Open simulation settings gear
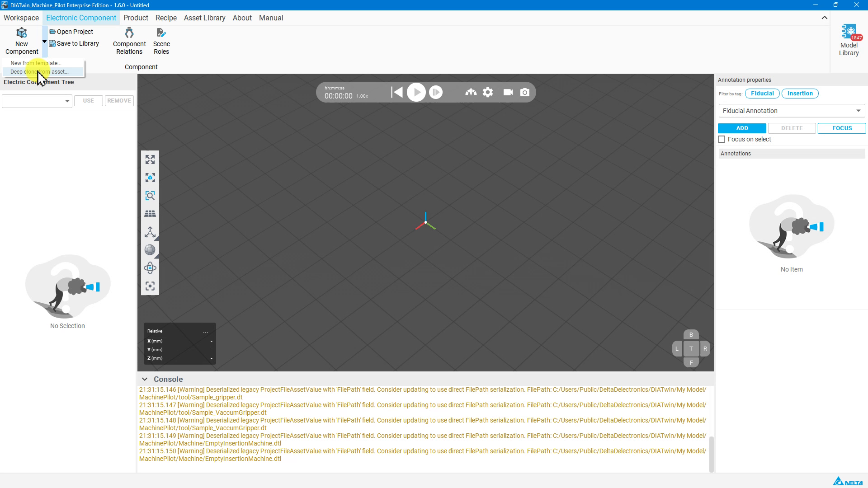Screen dimensions: 868x488 (x=488, y=92)
